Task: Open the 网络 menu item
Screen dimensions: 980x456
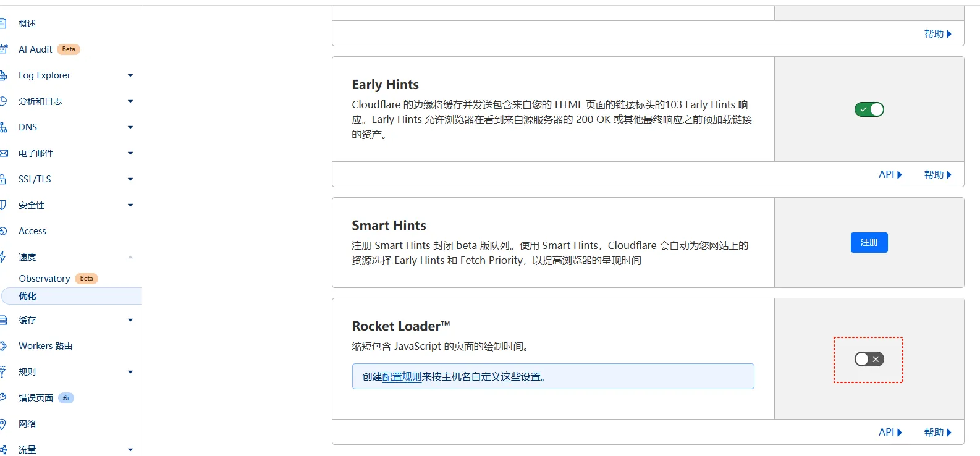Action: [x=27, y=424]
